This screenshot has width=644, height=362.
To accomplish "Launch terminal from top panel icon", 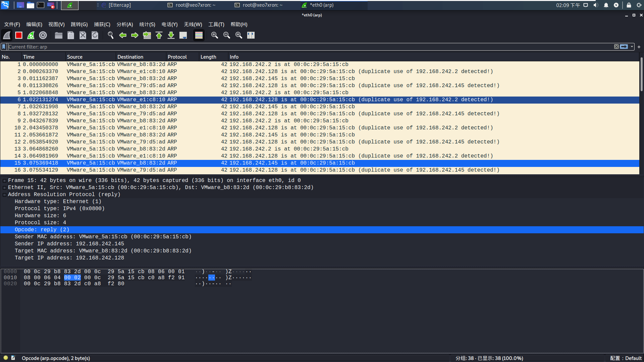I will coord(41,5).
